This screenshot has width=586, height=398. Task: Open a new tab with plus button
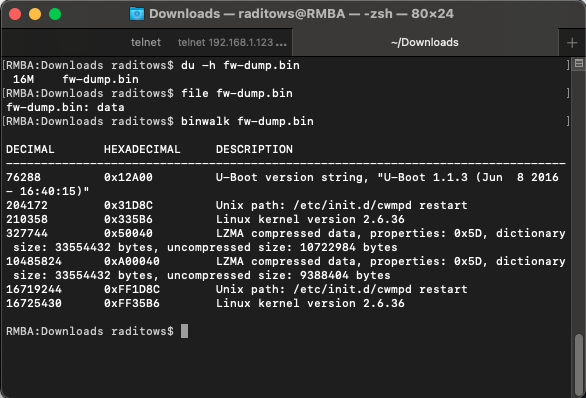[x=572, y=43]
